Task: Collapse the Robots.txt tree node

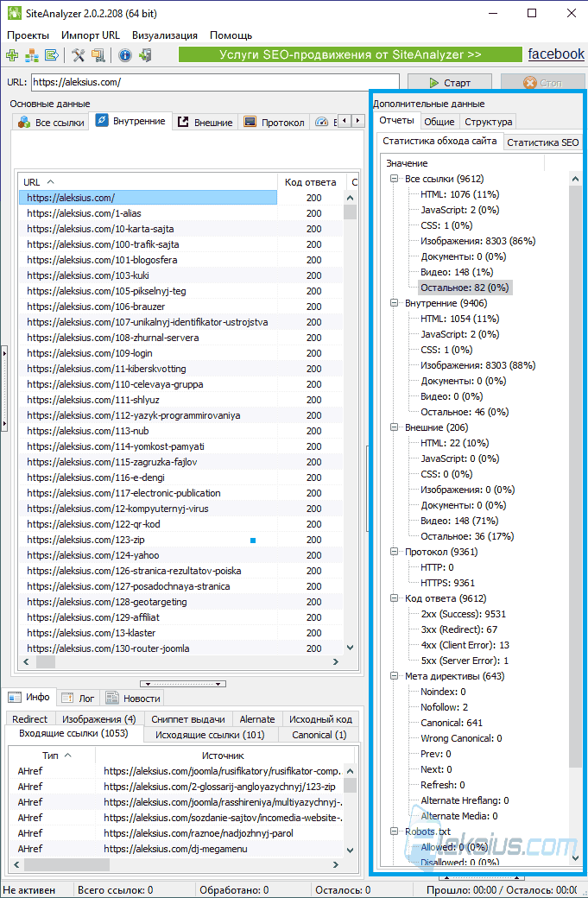Action: click(x=394, y=831)
